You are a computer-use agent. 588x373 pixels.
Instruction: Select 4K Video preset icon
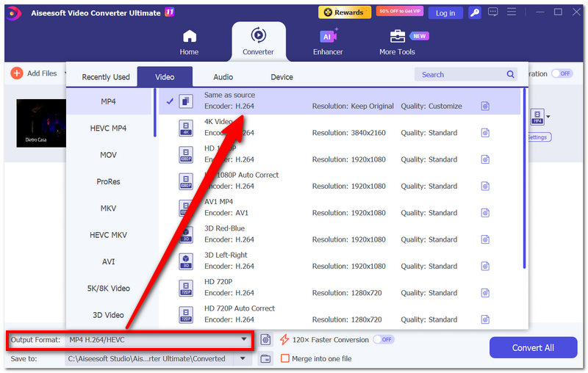pos(186,128)
